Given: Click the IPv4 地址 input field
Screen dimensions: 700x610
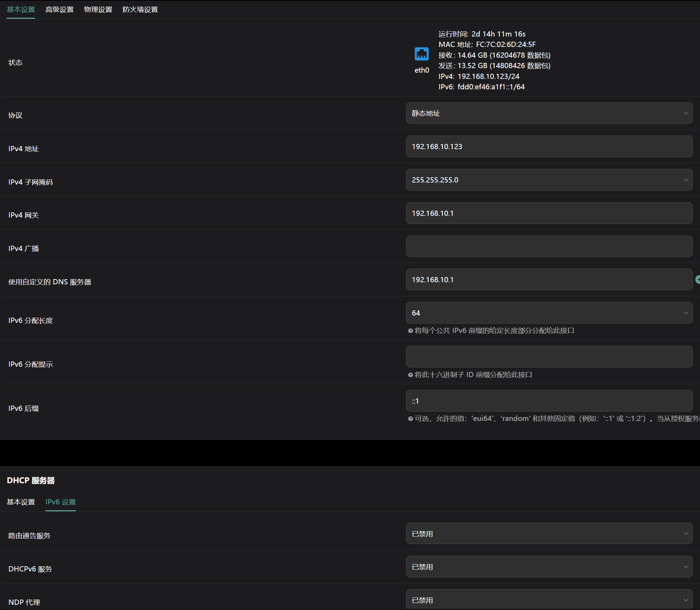Looking at the screenshot, I should (549, 147).
